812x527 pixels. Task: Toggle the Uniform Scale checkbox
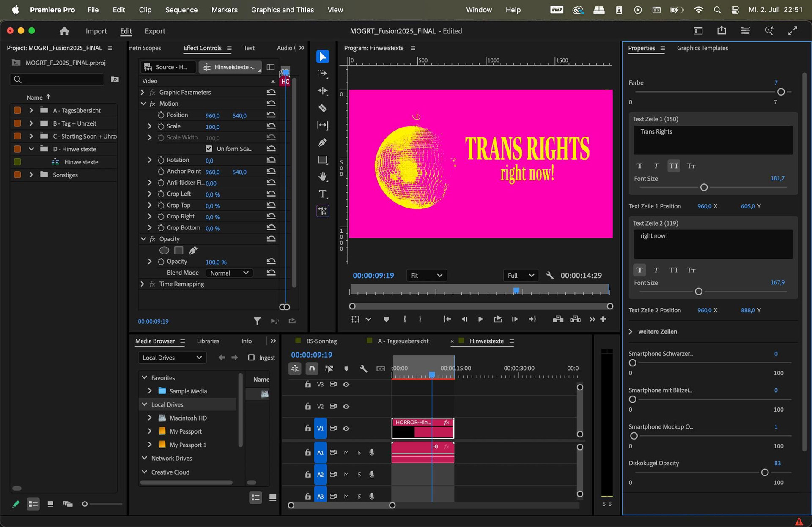point(209,149)
